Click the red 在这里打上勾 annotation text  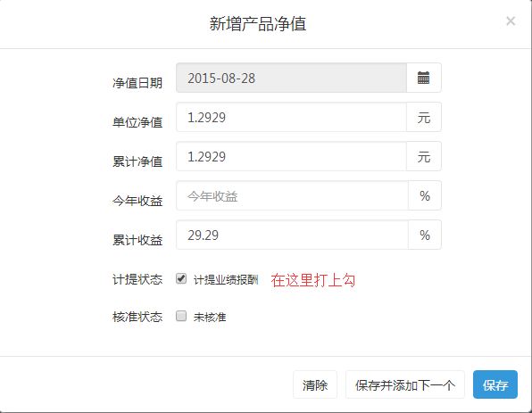click(312, 280)
